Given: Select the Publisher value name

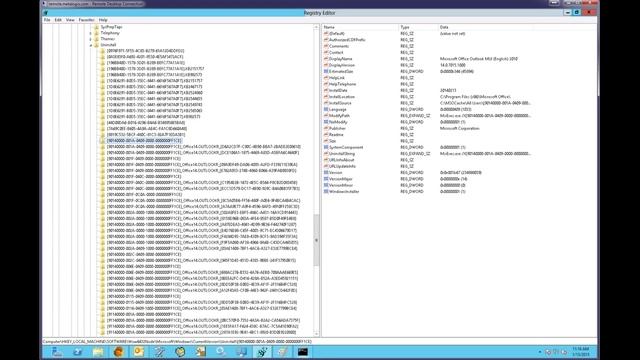Looking at the screenshot, I should (x=337, y=129).
